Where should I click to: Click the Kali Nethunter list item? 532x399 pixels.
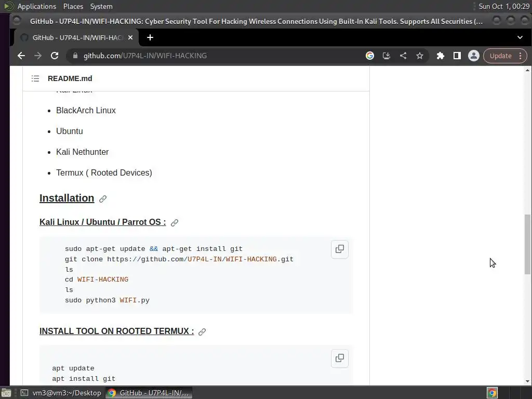coord(83,152)
